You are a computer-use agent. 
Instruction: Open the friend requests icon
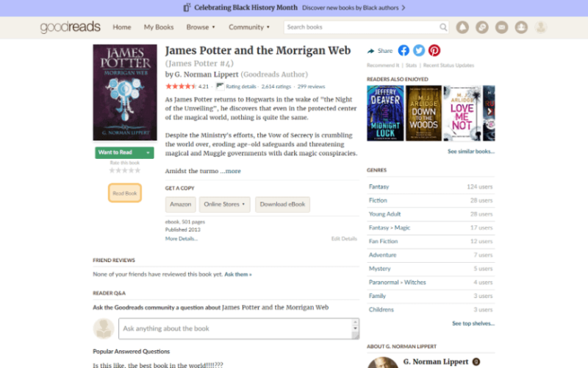click(521, 27)
